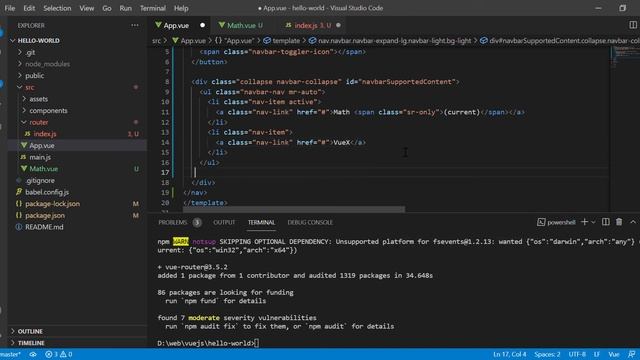
Task: Split the editor right
Action: [633, 25]
